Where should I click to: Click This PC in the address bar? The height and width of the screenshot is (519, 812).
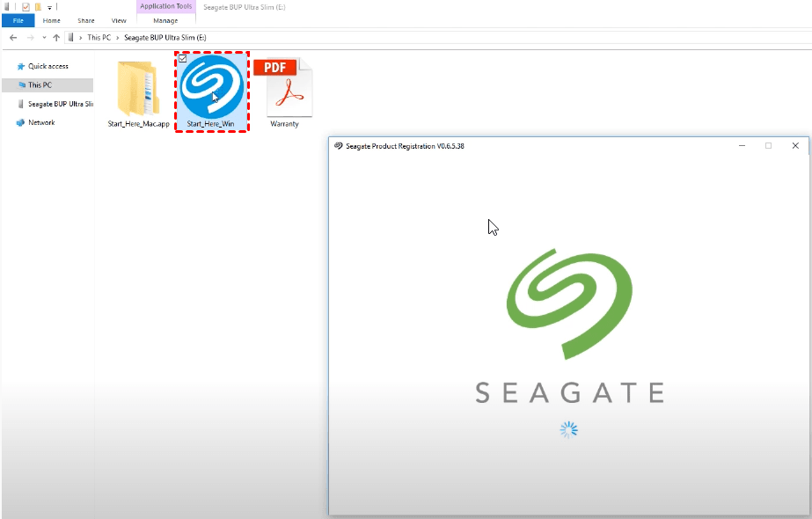99,37
